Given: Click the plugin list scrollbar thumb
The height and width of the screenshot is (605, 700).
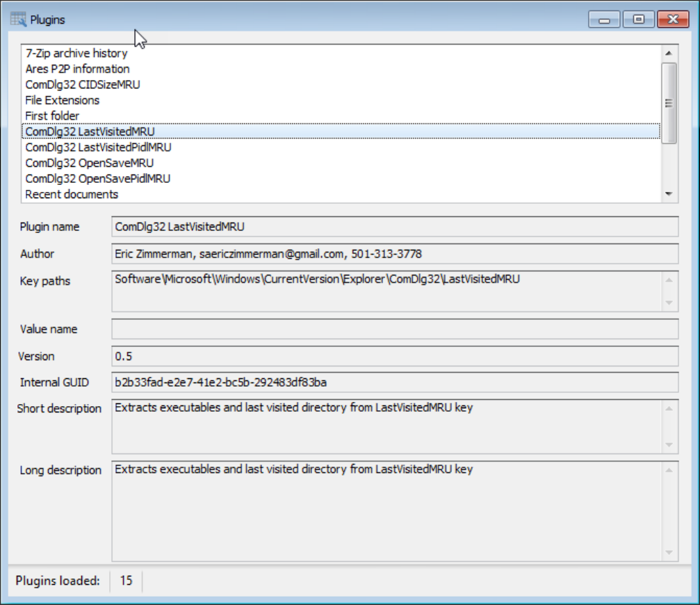Looking at the screenshot, I should 668,103.
